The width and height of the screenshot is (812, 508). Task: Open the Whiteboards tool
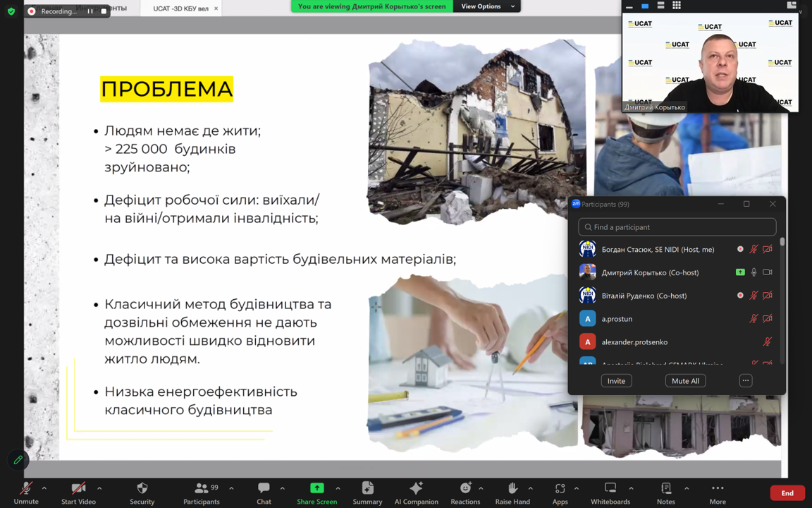coord(610,492)
